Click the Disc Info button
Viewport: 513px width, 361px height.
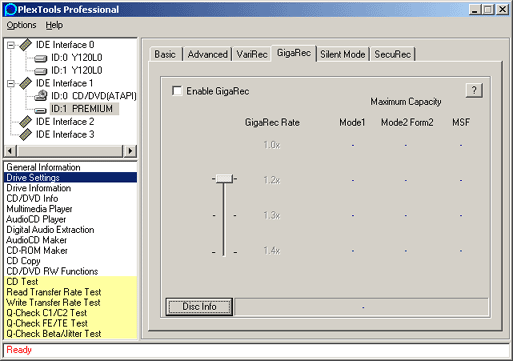[199, 307]
